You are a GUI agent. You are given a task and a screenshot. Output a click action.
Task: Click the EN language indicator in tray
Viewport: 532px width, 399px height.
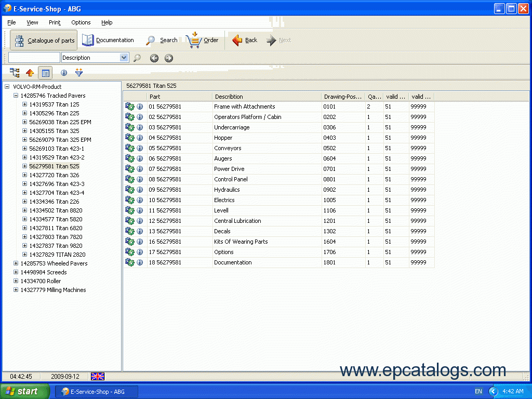click(x=478, y=391)
